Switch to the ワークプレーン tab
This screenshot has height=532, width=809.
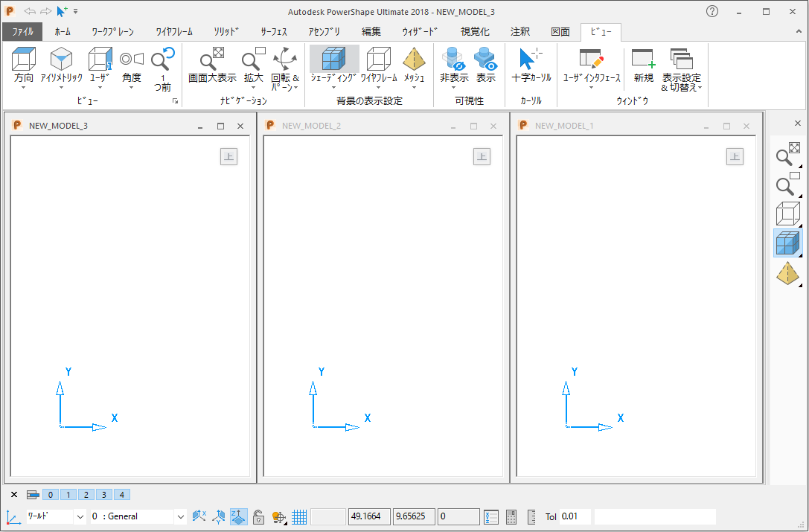113,31
